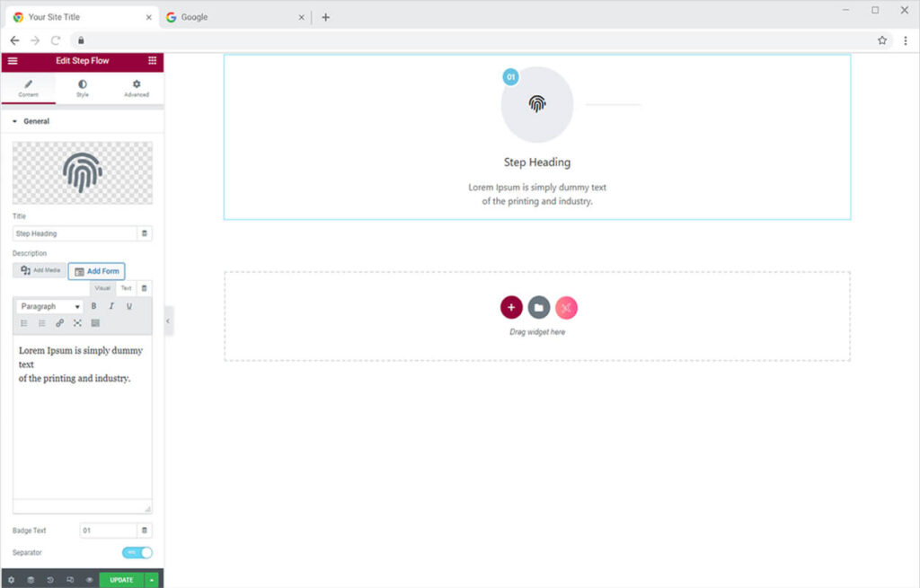Click the Add Form button

(97, 271)
